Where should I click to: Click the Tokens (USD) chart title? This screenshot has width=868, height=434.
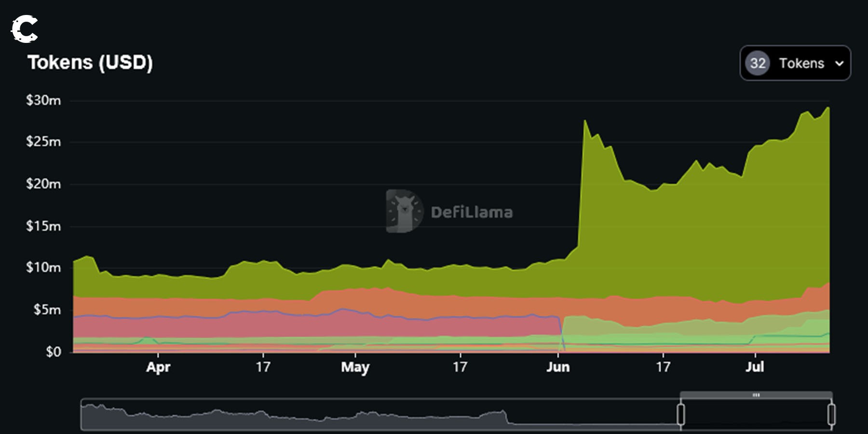[90, 63]
